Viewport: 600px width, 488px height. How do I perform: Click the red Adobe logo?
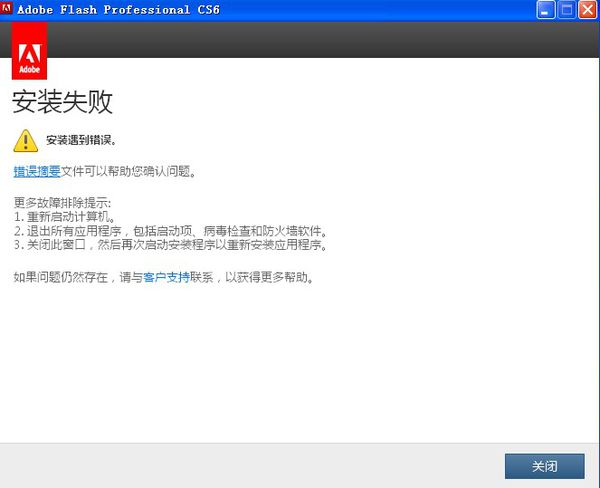point(29,51)
